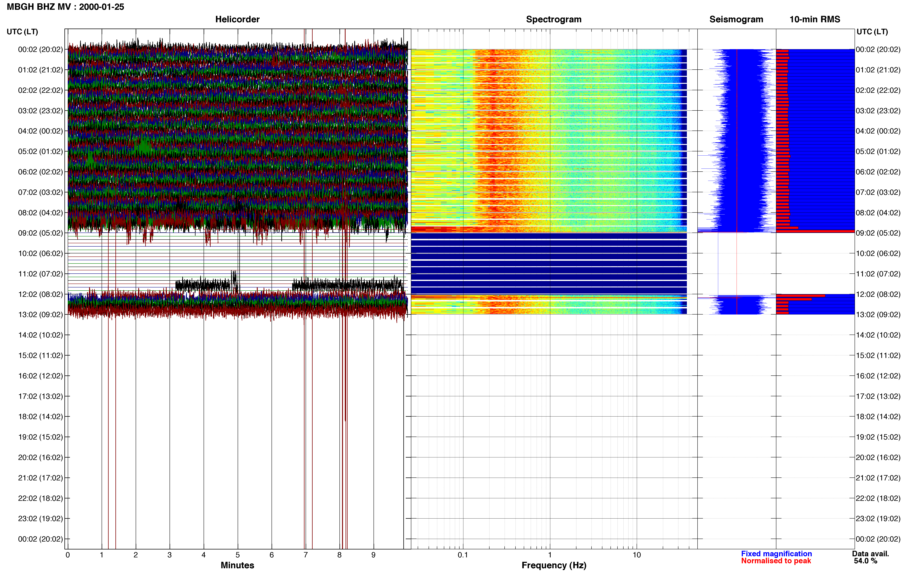Click '19:02 (15:02)' label right of the RMS panel
This screenshot has height=578, width=924.
[878, 437]
